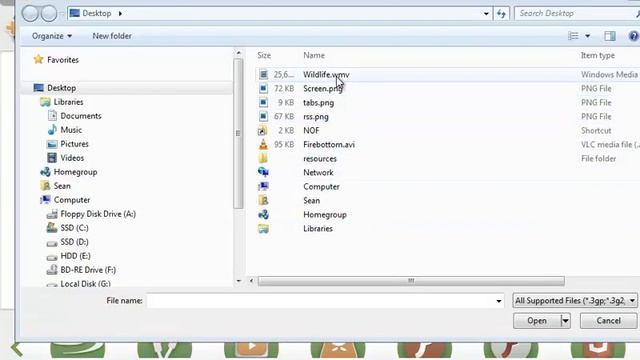Click the VLC cone icon for Firebottom.avi
640x360 pixels.
click(x=263, y=144)
